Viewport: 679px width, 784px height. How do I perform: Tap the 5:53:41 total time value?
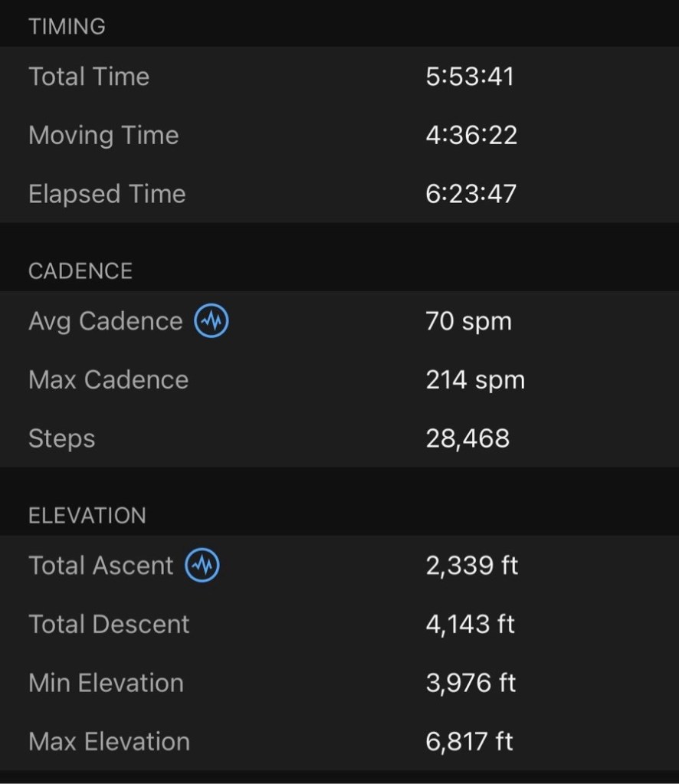coord(470,77)
